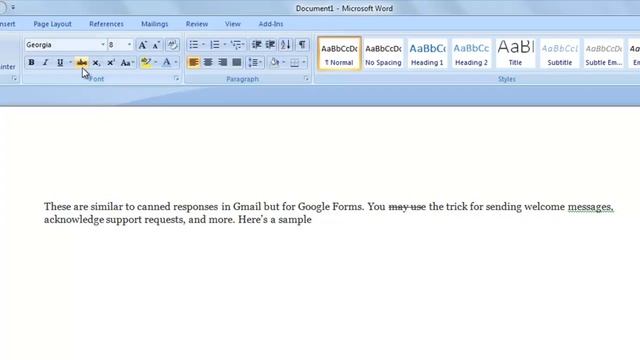This screenshot has height=360, width=640.
Task: Center the paragraph text
Action: pyautogui.click(x=208, y=62)
